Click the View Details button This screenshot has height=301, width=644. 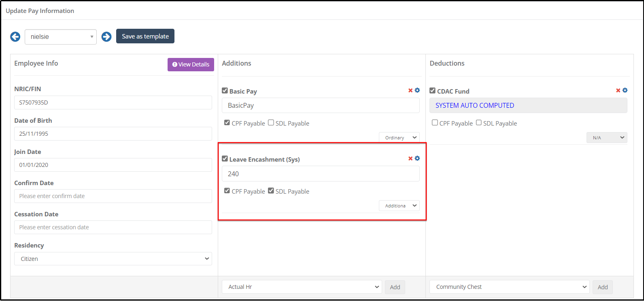(191, 64)
